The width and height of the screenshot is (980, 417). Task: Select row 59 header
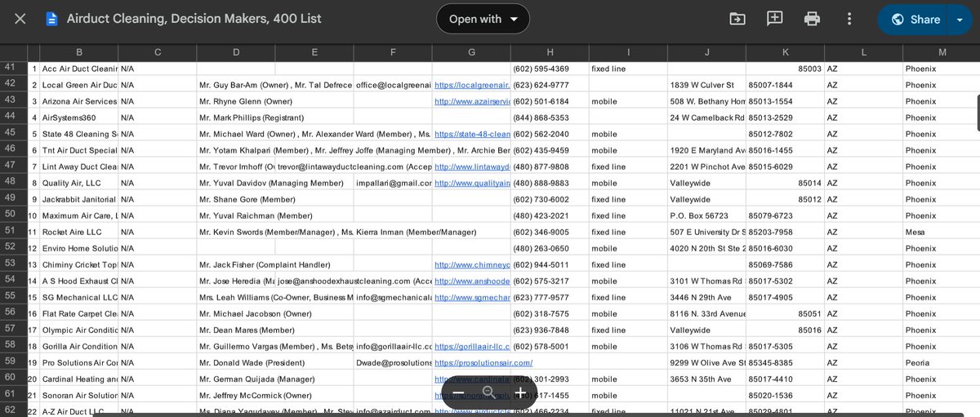point(10,362)
